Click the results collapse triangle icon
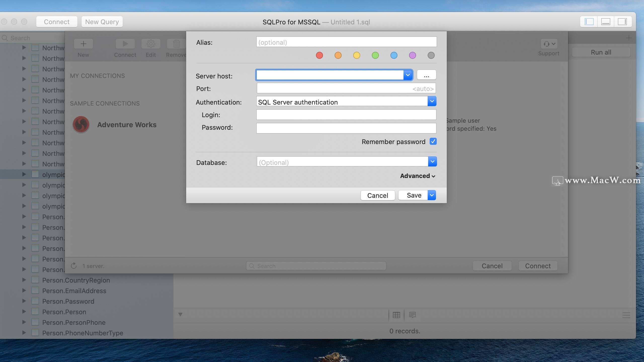Viewport: 644px width, 362px height. coord(180,314)
